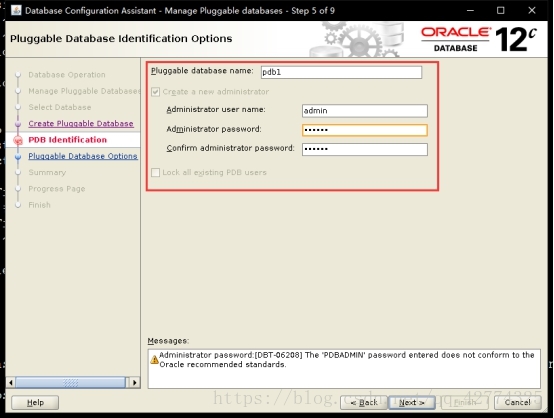Viewport: 554px width, 418px height.
Task: Click the sidebar horizontal scrollbar thumb
Action: click(71, 382)
